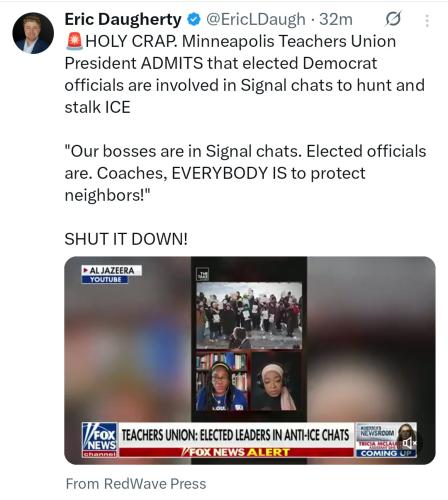This screenshot has width=448, height=500.
Task: Unmute the video via speaker icon
Action: (x=409, y=443)
